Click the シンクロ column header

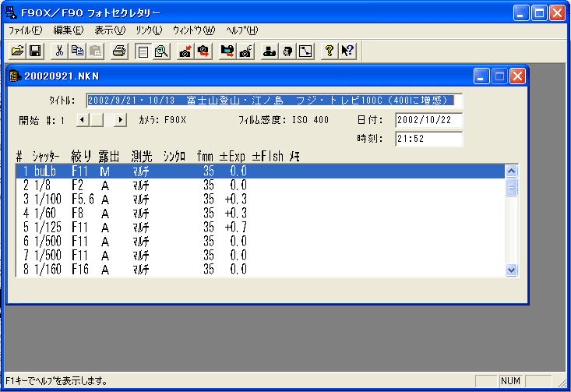point(174,157)
